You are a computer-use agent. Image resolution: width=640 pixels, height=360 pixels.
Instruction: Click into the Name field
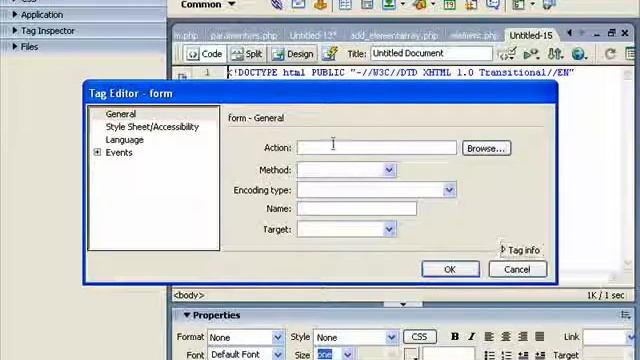(357, 209)
